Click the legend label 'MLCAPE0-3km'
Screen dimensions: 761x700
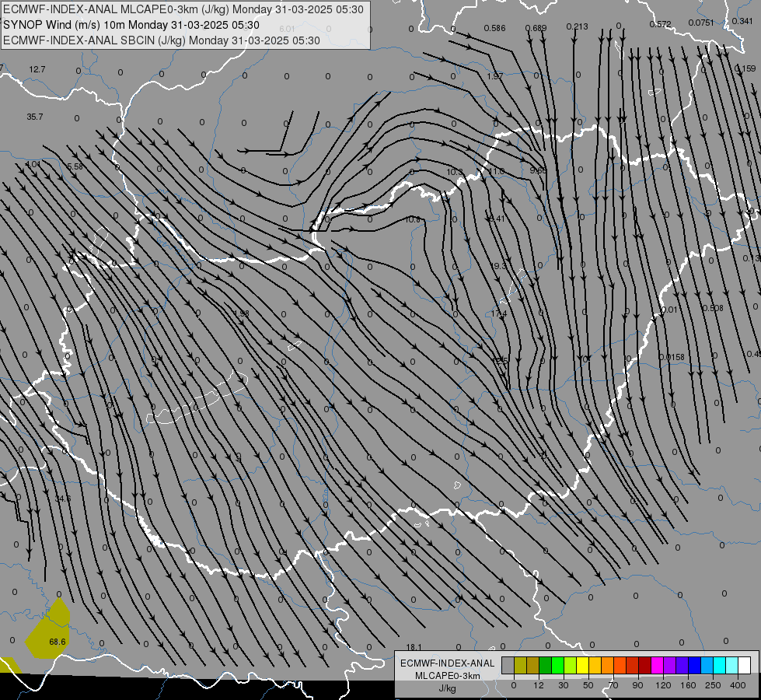click(448, 676)
